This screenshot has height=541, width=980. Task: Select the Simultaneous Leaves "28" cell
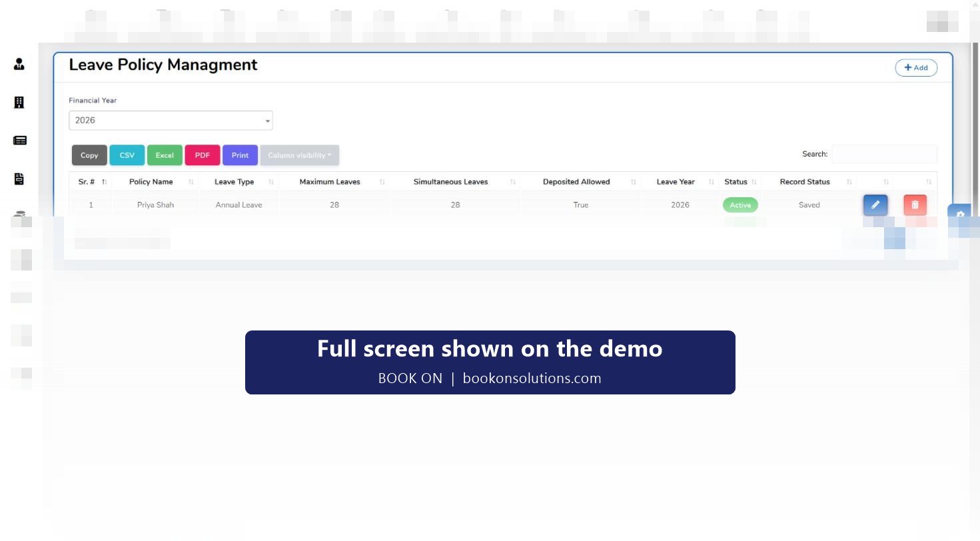(455, 205)
